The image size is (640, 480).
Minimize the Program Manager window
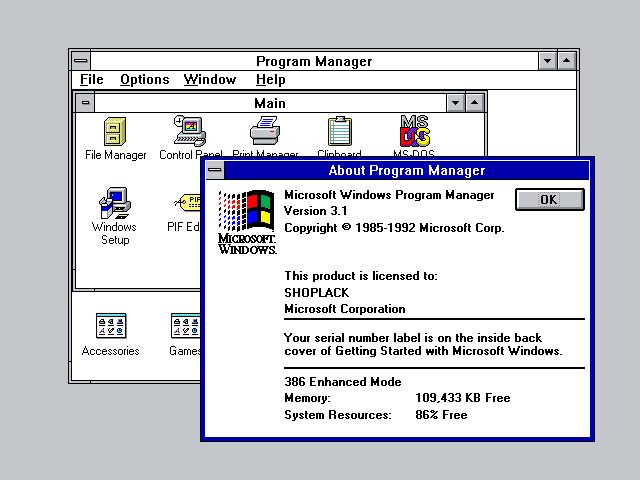coord(547,61)
